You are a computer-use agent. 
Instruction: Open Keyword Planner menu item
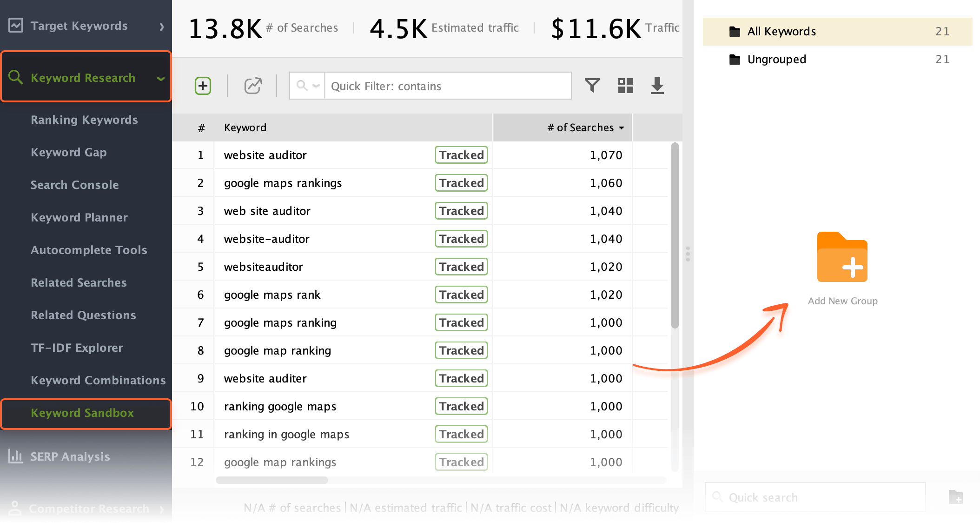click(x=79, y=217)
